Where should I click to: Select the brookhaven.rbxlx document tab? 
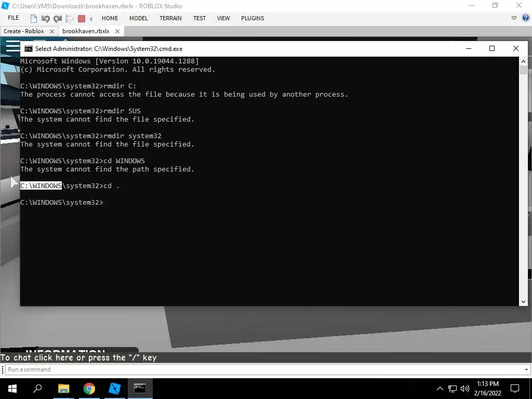click(x=86, y=31)
